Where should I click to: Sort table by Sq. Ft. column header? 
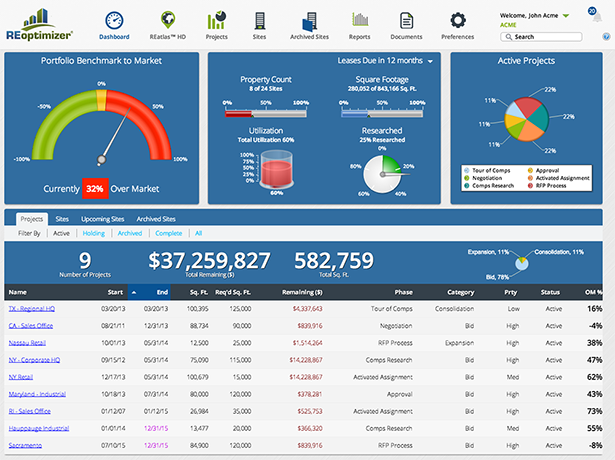pyautogui.click(x=200, y=292)
